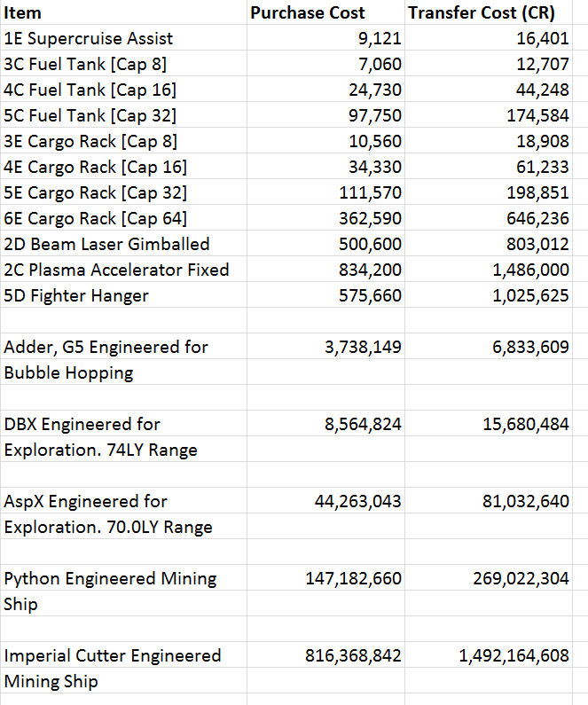588x705 pixels.
Task: Click the purchase cost value 7,060
Action: point(380,64)
